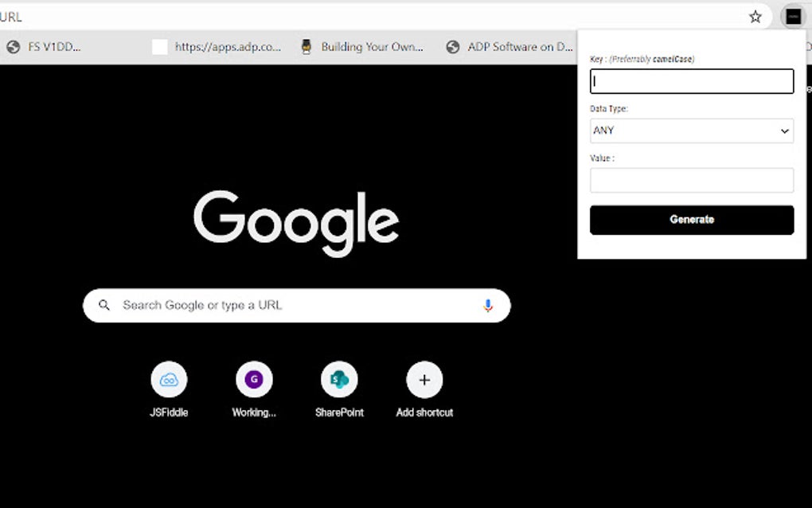
Task: Open Building Your Own... bookmark
Action: (362, 47)
